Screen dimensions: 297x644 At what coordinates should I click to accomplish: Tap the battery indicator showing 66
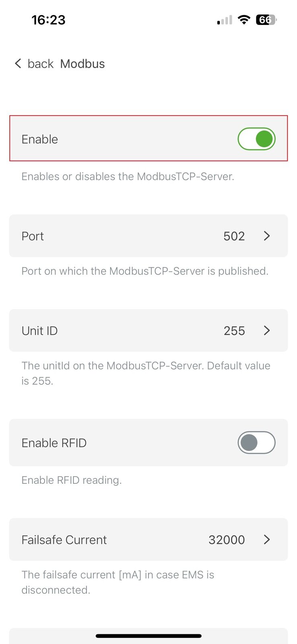[265, 20]
